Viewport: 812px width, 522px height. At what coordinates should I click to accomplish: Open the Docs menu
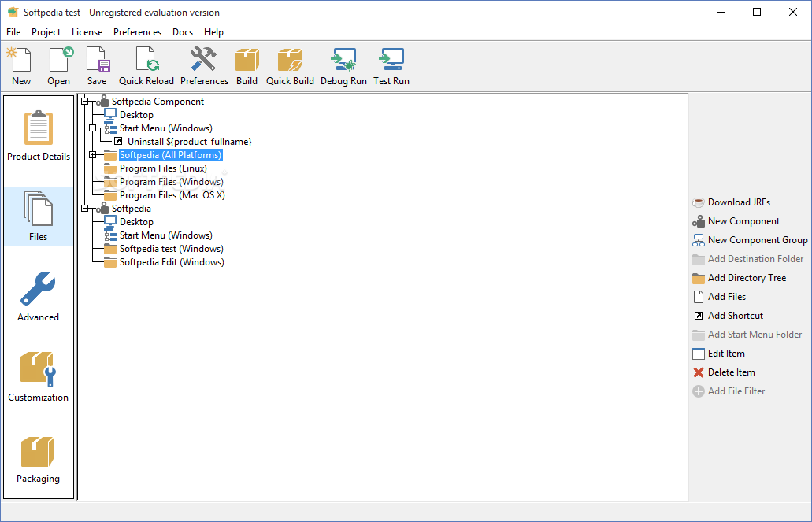[x=182, y=32]
